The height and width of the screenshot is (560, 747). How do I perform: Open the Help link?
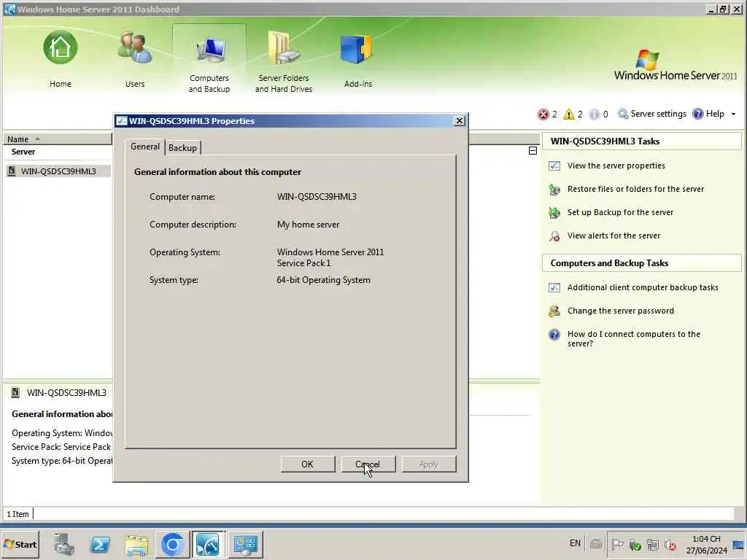pos(708,114)
